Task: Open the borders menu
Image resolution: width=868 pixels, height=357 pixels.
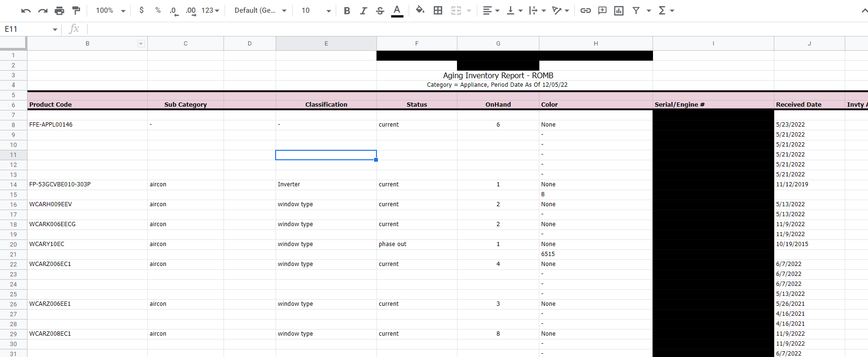Action: coord(438,10)
